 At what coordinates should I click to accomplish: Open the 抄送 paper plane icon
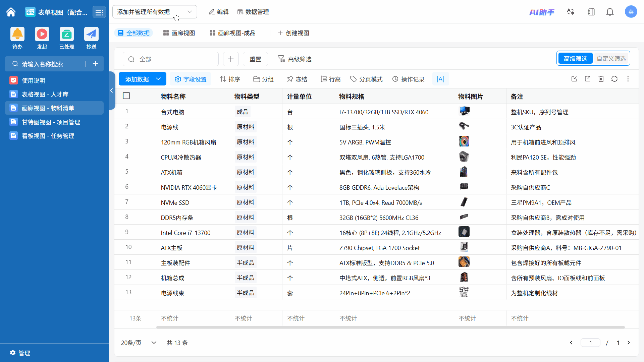(91, 34)
